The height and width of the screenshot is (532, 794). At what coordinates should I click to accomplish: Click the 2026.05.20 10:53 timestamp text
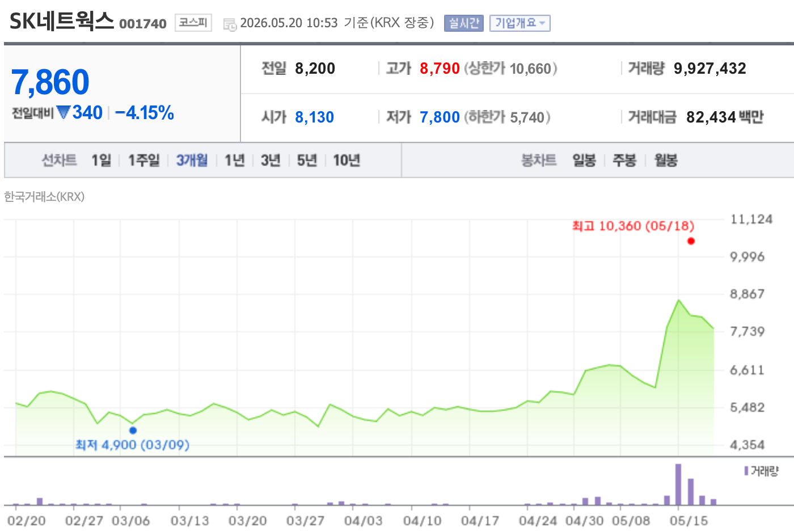click(x=289, y=23)
